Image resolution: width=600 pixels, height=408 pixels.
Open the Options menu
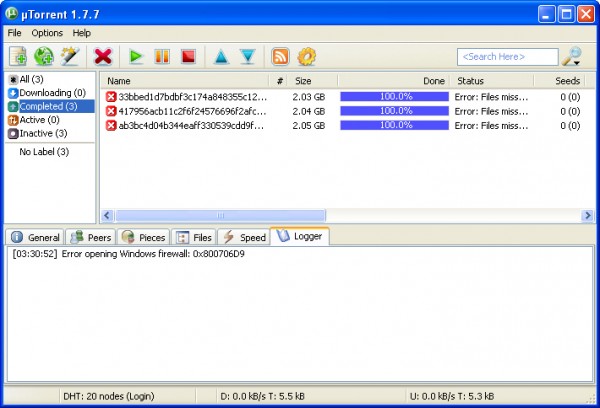tap(47, 33)
